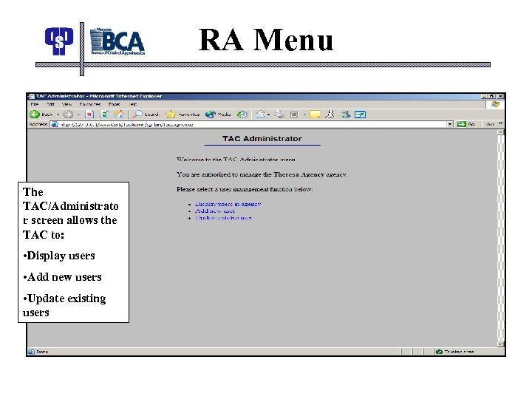Open the File menu

point(35,104)
